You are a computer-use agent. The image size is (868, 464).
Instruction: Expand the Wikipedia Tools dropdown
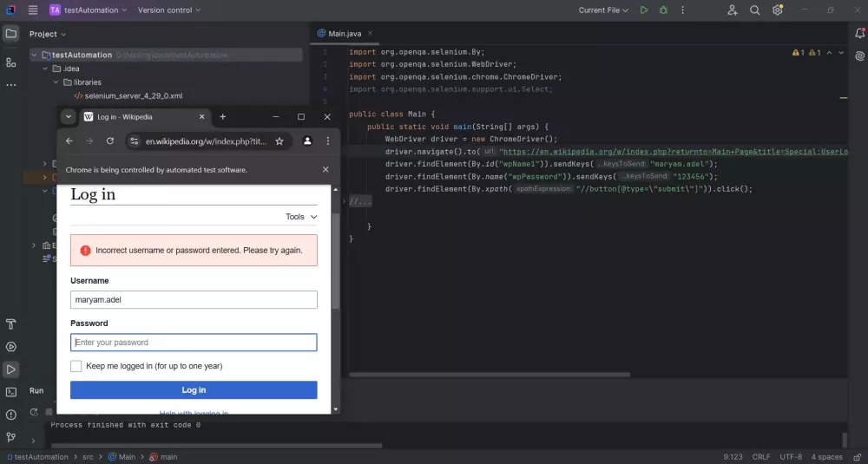(x=301, y=217)
